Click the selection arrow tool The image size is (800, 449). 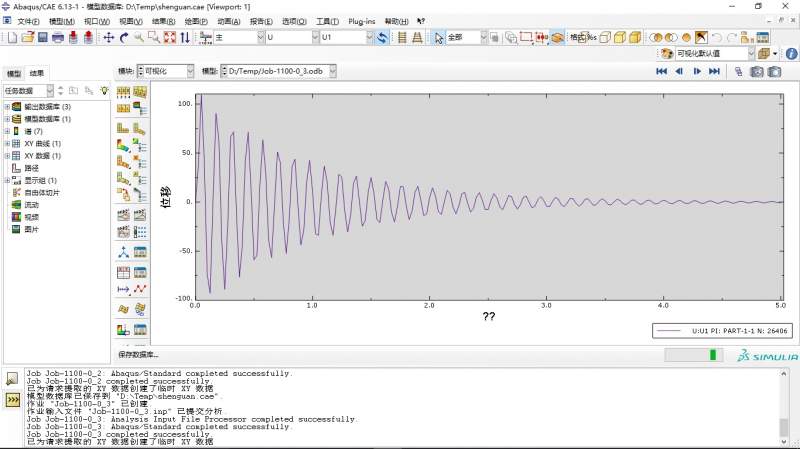[438, 37]
